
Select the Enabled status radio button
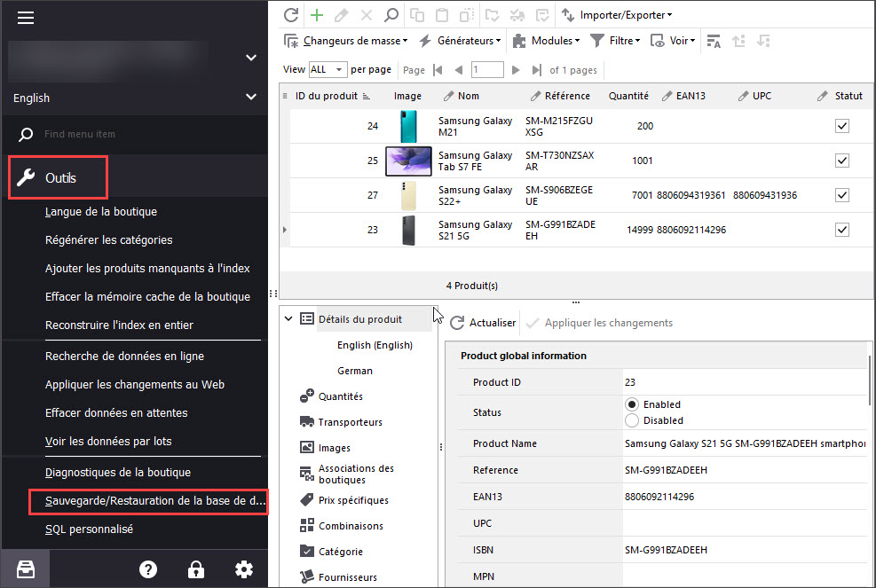coord(631,404)
